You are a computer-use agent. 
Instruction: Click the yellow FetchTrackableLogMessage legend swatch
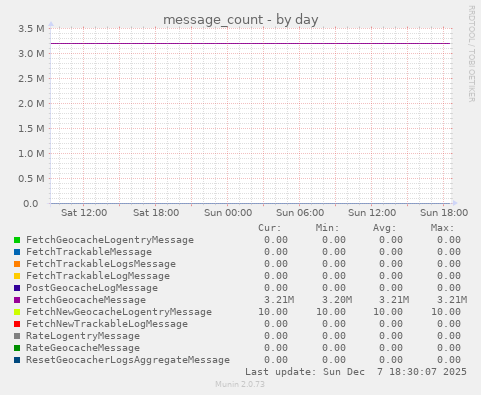(x=17, y=276)
